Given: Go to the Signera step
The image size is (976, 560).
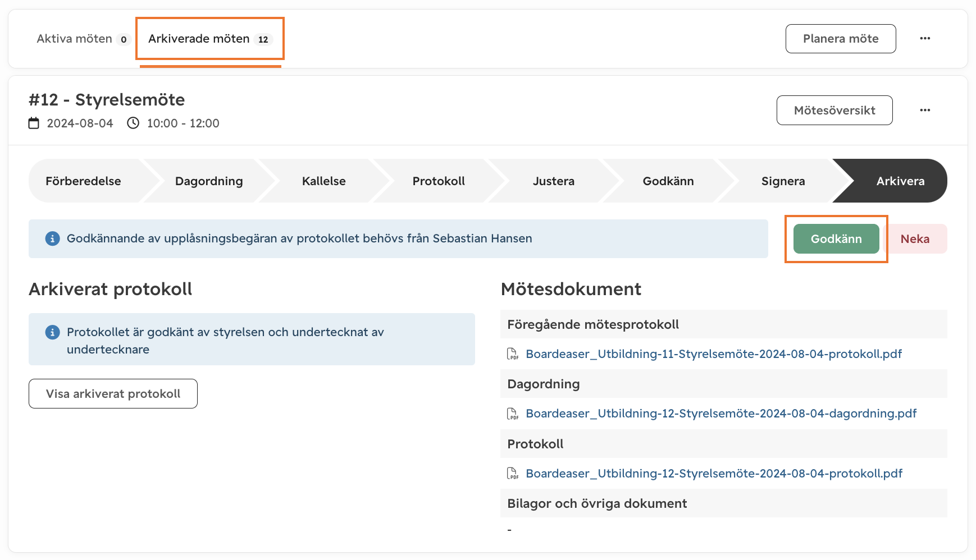Looking at the screenshot, I should (783, 181).
